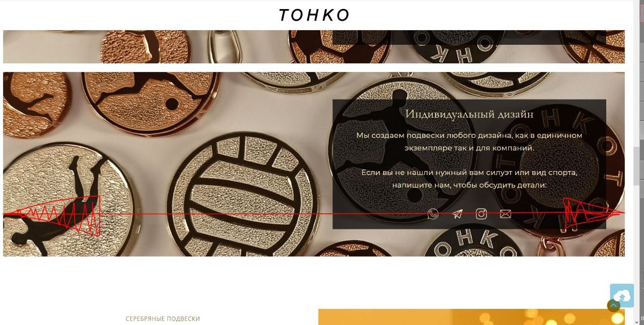
Task: Click the ТОНКО logo in header
Action: (x=314, y=15)
